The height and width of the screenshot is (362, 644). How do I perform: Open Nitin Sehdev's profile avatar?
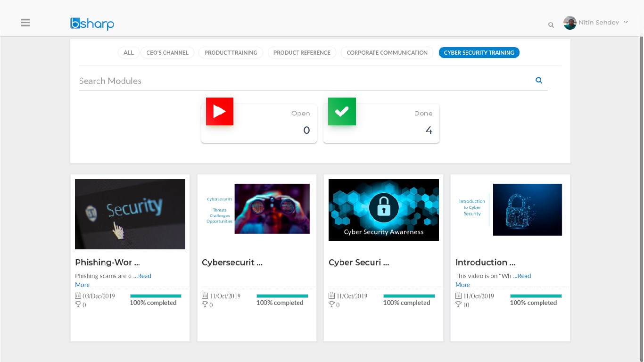(570, 23)
